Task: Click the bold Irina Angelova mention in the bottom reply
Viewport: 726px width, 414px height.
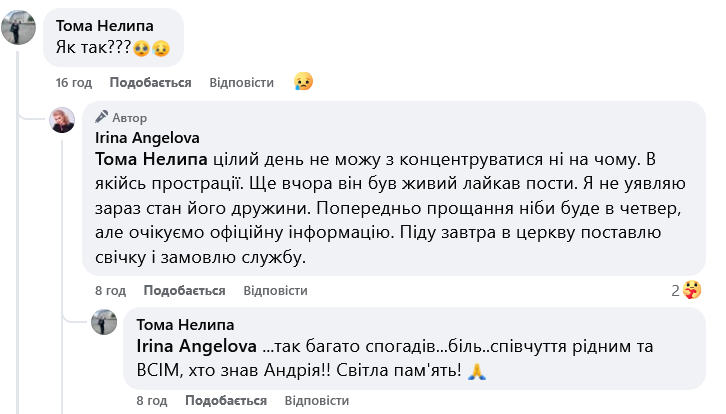Action: pyautogui.click(x=196, y=346)
